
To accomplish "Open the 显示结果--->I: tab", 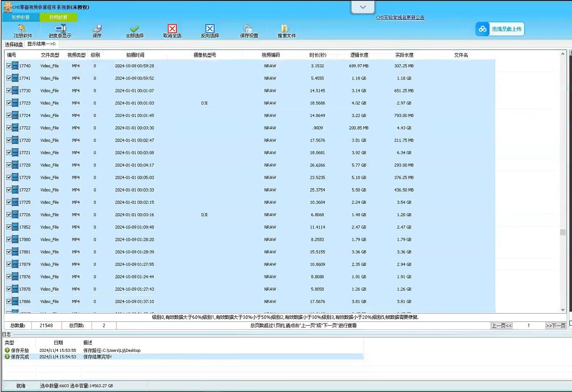I will [41, 44].
